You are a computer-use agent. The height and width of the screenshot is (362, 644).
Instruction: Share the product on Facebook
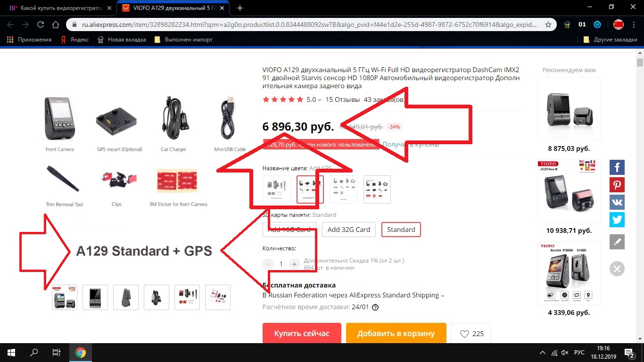coord(617,167)
